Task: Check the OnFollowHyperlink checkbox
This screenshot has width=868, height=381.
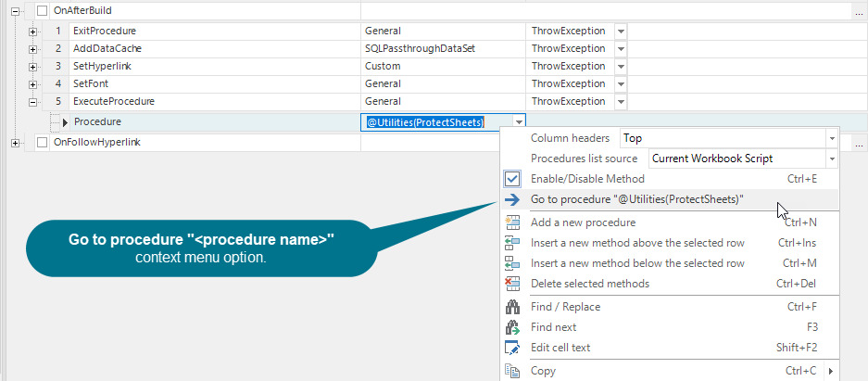Action: coord(43,143)
